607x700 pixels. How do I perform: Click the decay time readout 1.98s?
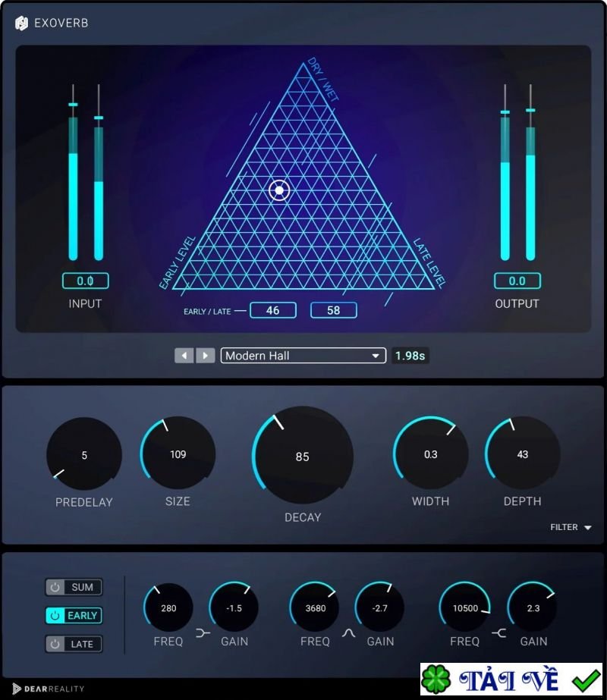tap(410, 356)
